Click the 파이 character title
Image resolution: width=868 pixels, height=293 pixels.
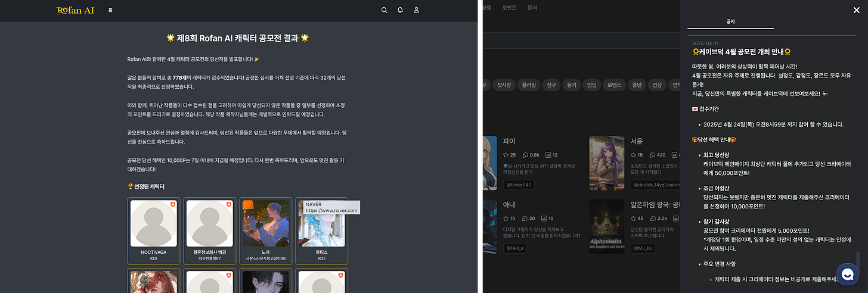(509, 141)
